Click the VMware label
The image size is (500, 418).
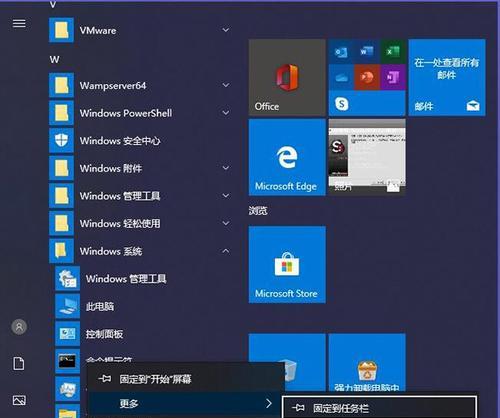click(98, 31)
